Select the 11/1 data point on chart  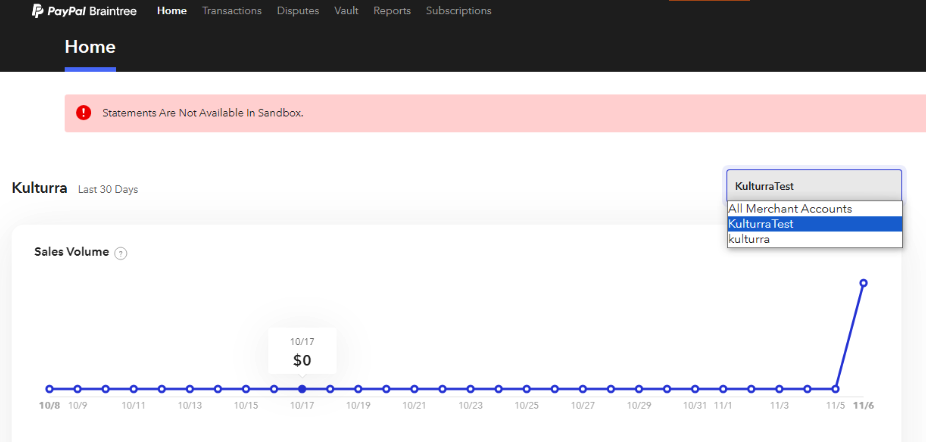(x=723, y=389)
